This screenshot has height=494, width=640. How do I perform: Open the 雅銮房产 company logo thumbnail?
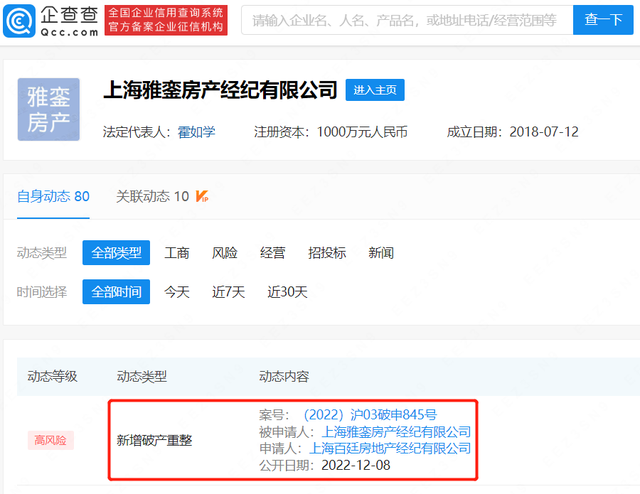point(49,109)
